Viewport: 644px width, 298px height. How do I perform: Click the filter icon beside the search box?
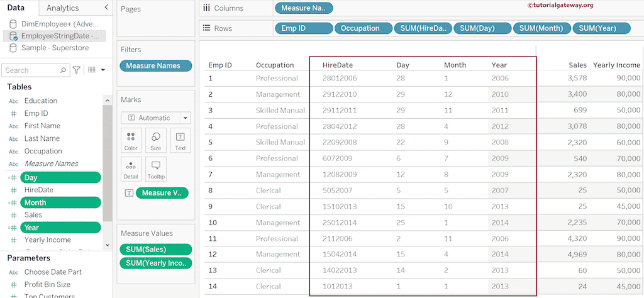(x=76, y=70)
